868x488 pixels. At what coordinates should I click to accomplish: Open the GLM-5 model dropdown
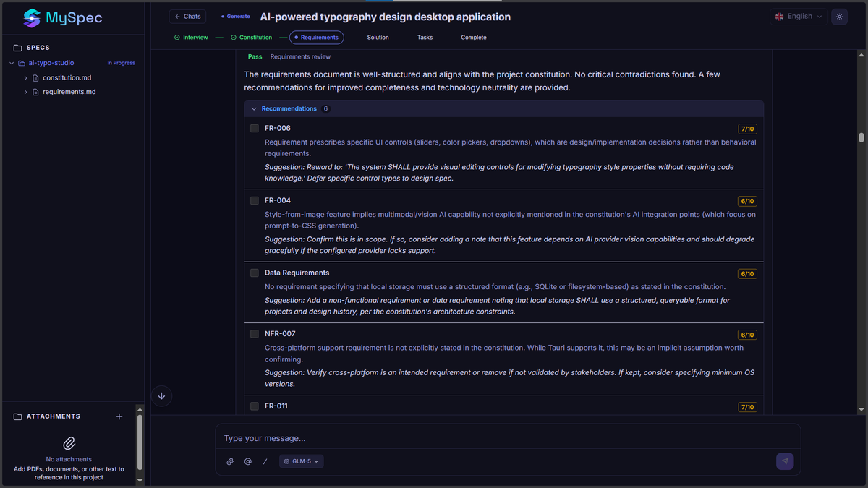(302, 461)
